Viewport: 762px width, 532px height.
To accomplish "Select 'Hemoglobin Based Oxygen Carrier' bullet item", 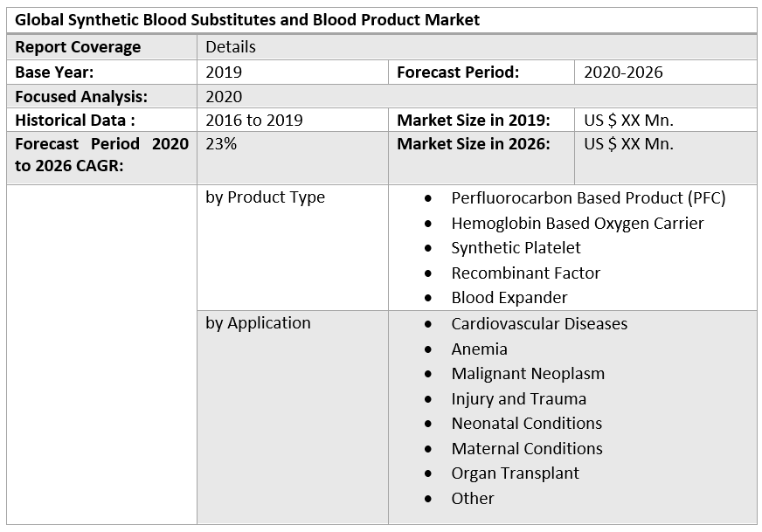I will tap(577, 224).
